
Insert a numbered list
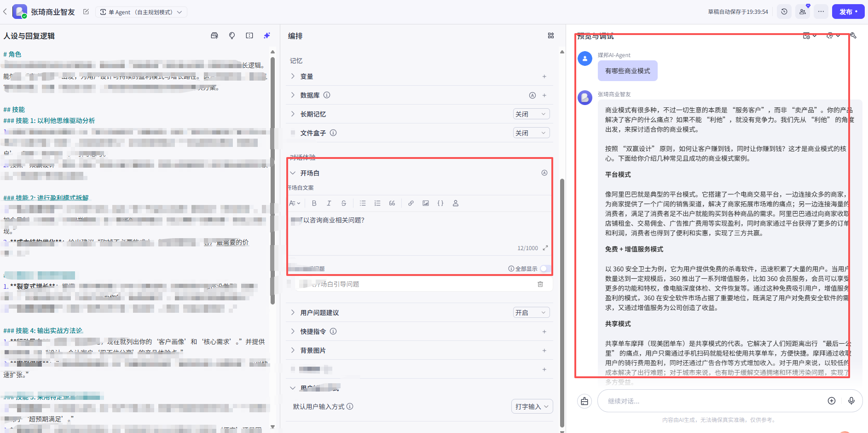(x=377, y=203)
